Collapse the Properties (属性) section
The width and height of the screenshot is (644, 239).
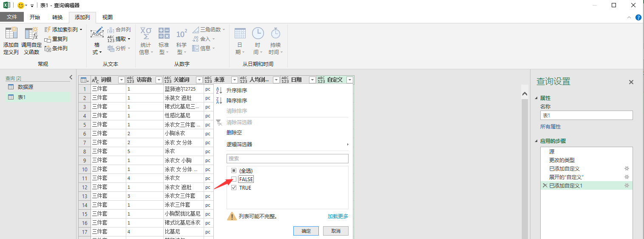tap(536, 98)
